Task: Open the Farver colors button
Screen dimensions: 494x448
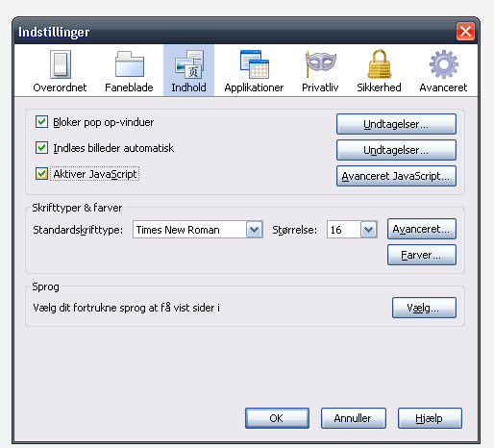Action: click(x=422, y=255)
